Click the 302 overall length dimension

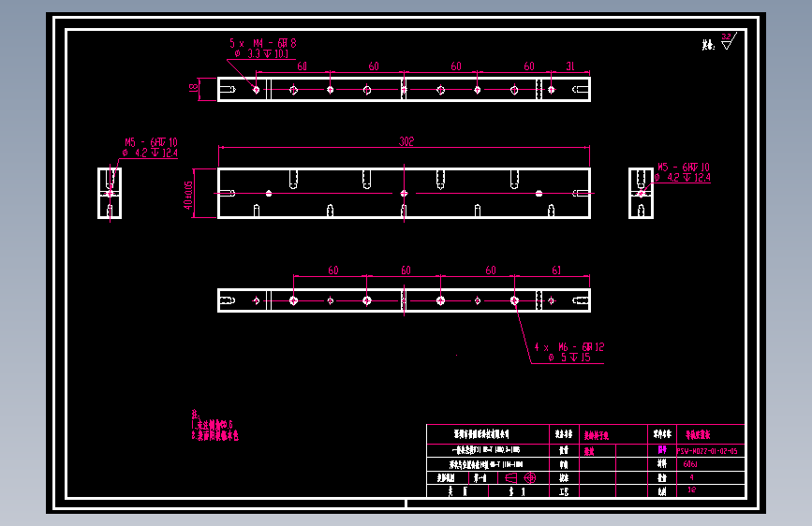(406, 141)
